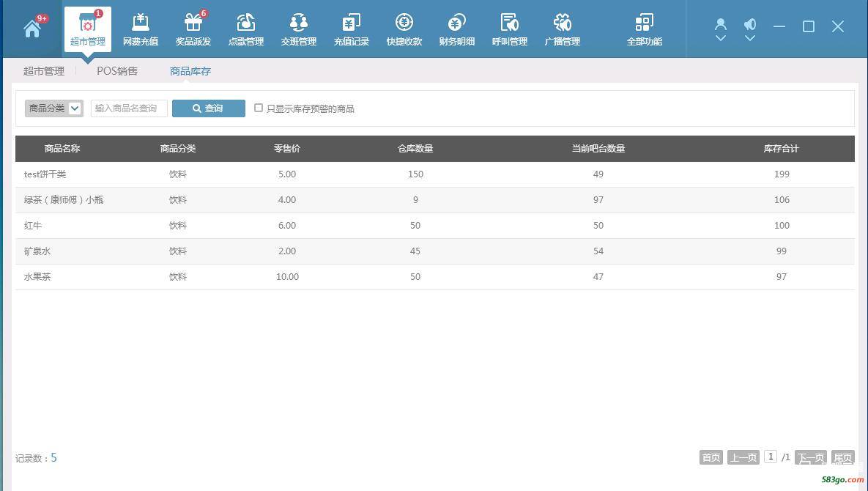Switch to the 超市管理 sub-tab
868x491 pixels.
(x=44, y=71)
